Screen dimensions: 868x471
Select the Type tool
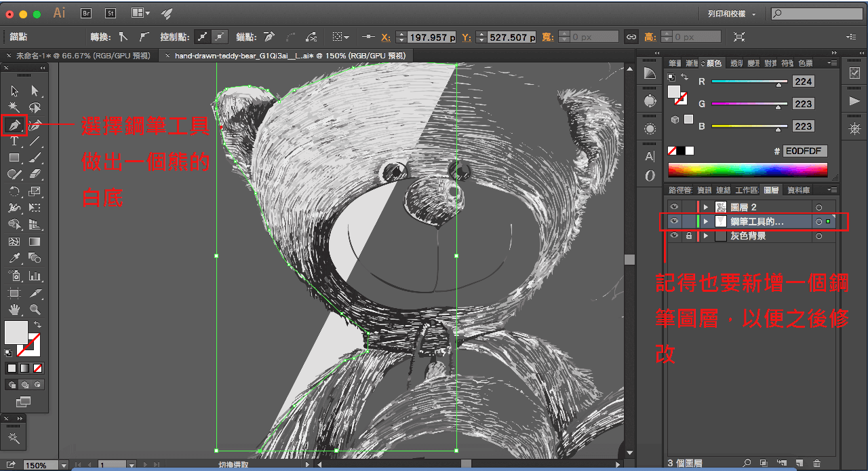14,142
